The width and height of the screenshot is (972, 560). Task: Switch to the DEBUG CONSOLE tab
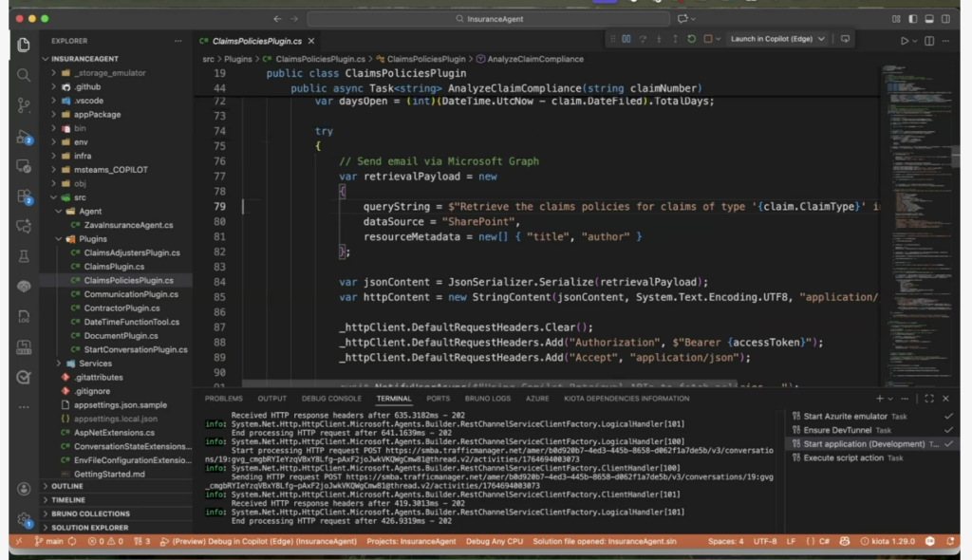[331, 399]
